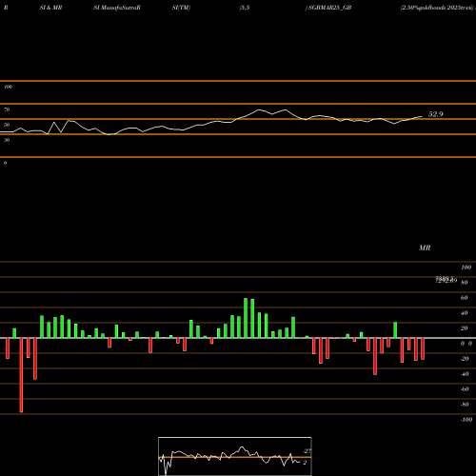Click the tallest green bar in MR histogram

point(246,318)
